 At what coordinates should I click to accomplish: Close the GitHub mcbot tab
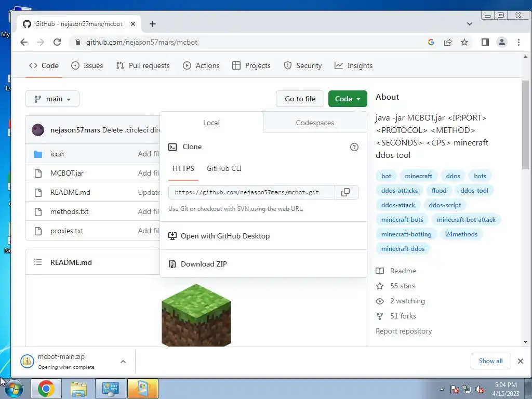click(133, 24)
